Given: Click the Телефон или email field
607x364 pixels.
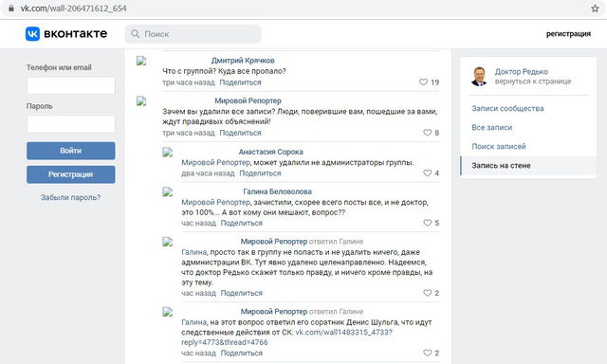Looking at the screenshot, I should (71, 85).
